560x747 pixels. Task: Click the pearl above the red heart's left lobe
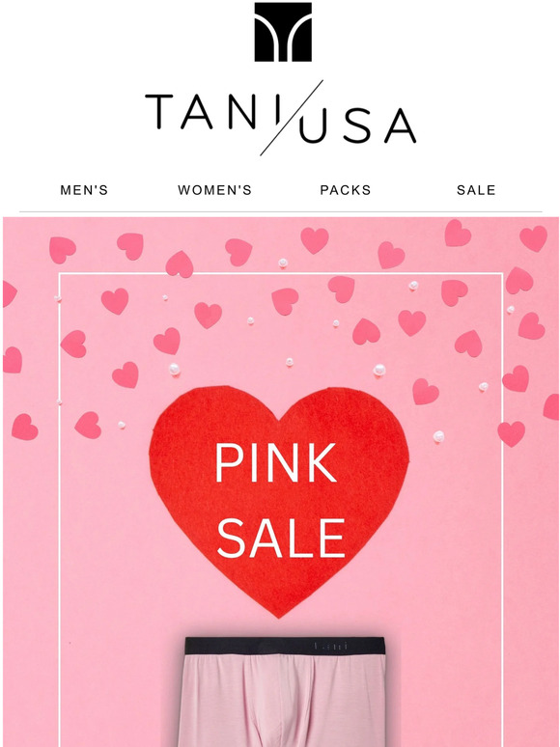[174, 370]
